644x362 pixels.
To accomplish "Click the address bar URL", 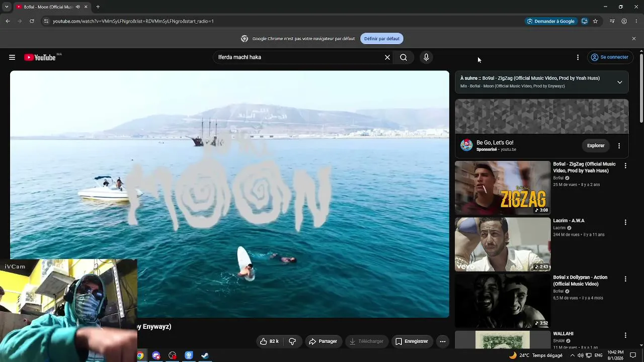I will click(x=133, y=21).
